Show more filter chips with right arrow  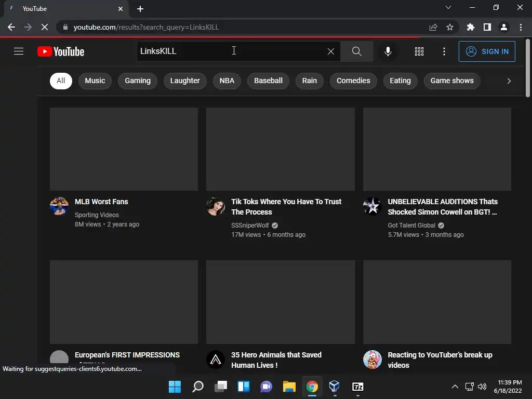click(509, 81)
